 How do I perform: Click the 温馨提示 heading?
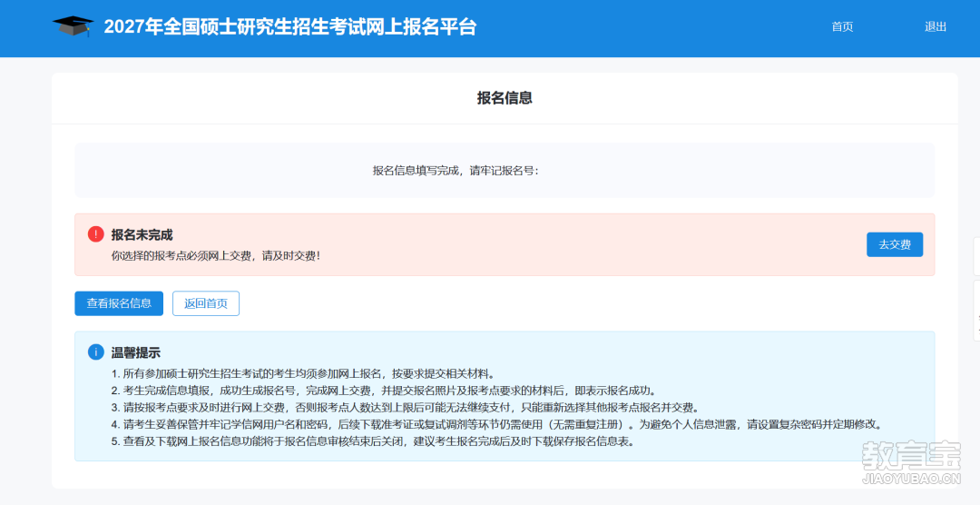(x=135, y=353)
